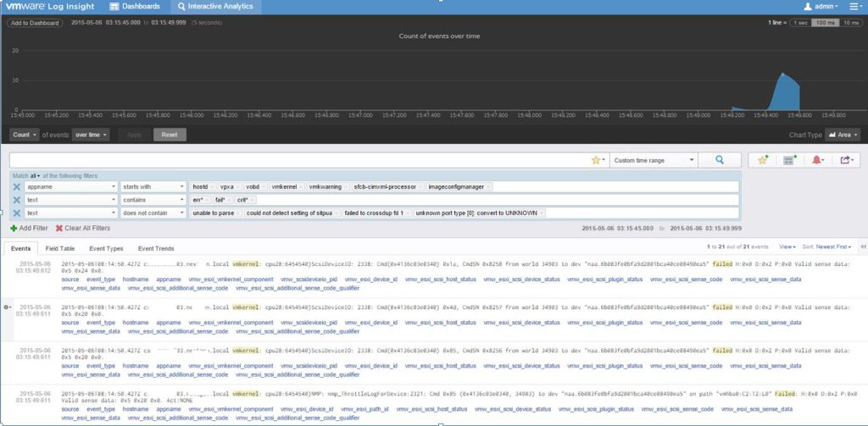Click Clear All Filters link
Viewport: 868px width, 426px height.
coord(82,228)
